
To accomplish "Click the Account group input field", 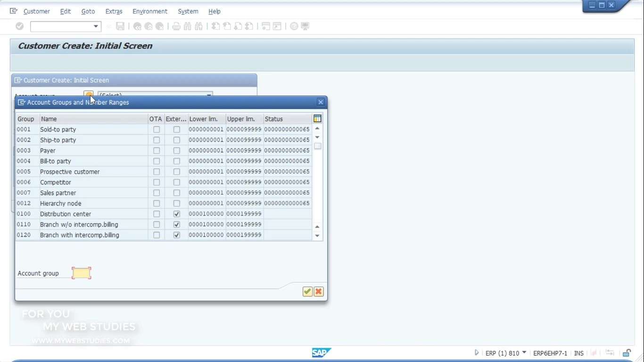I will pos(82,273).
